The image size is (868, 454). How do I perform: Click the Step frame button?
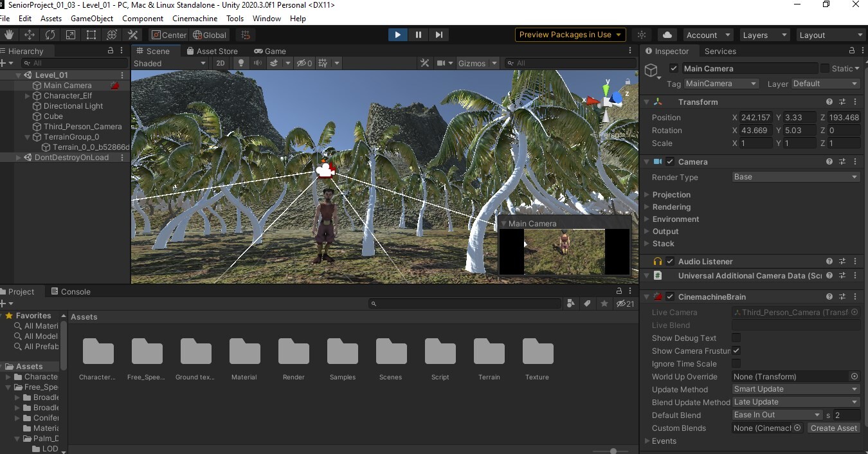(x=439, y=35)
